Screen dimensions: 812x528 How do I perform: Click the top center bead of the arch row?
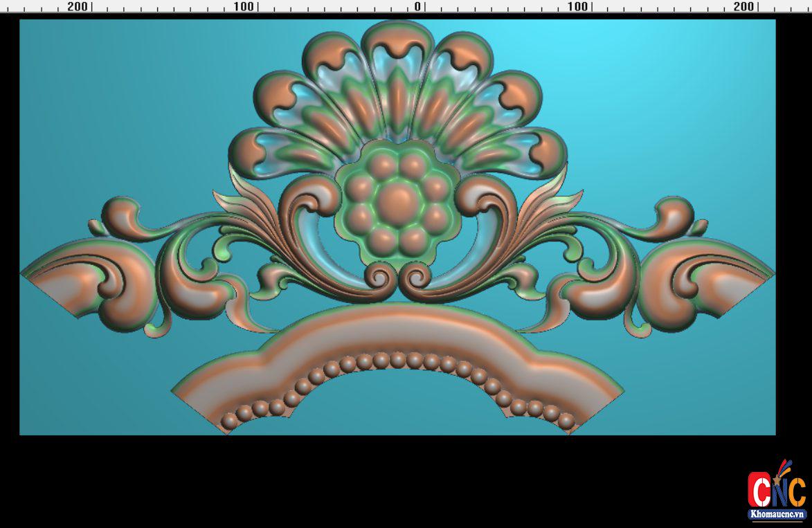click(397, 360)
